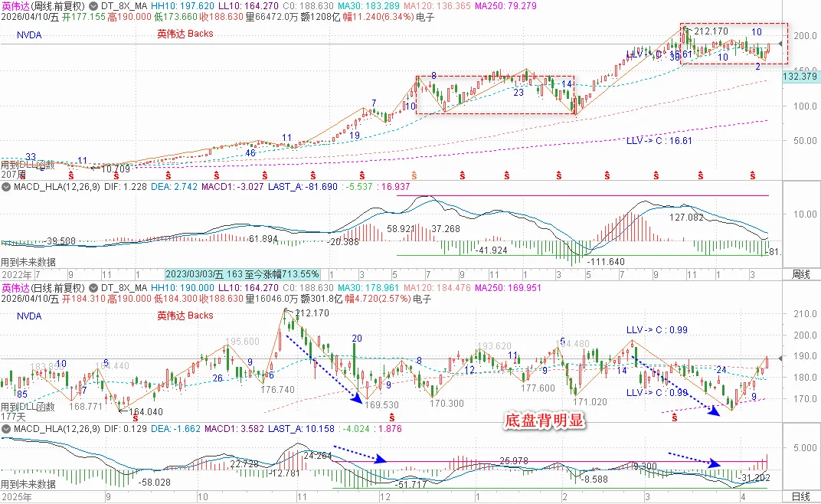Click daily $ marker left of 170.300 low
Image resolution: width=821 pixels, height=504 pixels.
(x=391, y=417)
